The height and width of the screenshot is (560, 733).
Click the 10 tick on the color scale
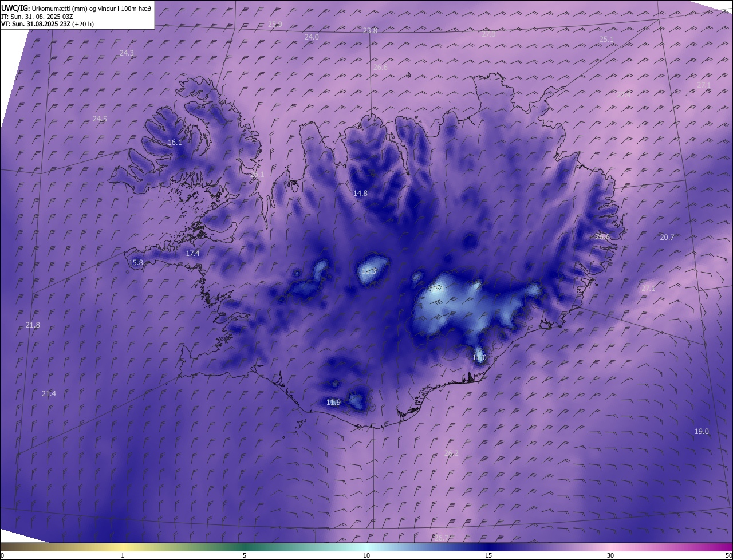pyautogui.click(x=366, y=555)
